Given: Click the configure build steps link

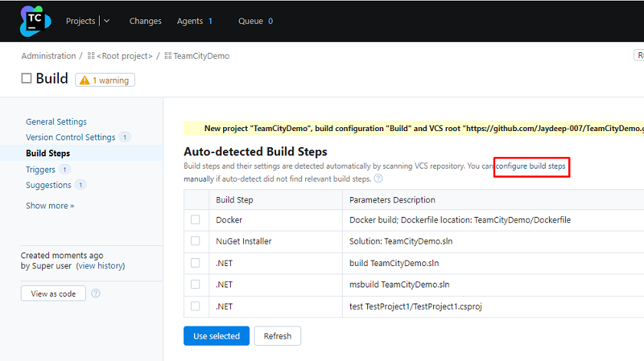Looking at the screenshot, I should pos(531,166).
